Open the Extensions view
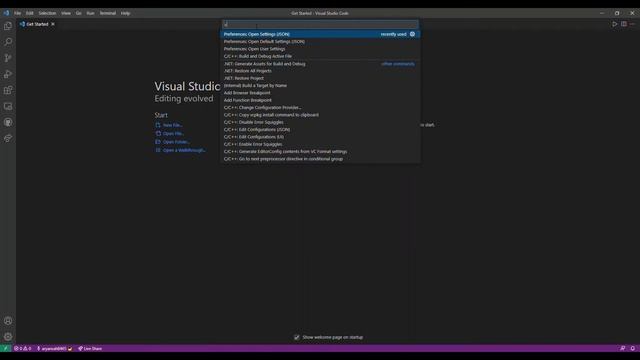 pos(8,90)
